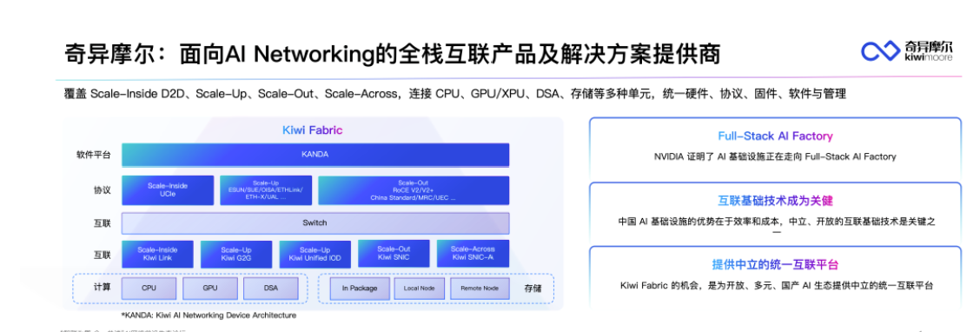Select the Scale-Up ESUN/SUE protocol block
The image size is (980, 332).
click(266, 190)
